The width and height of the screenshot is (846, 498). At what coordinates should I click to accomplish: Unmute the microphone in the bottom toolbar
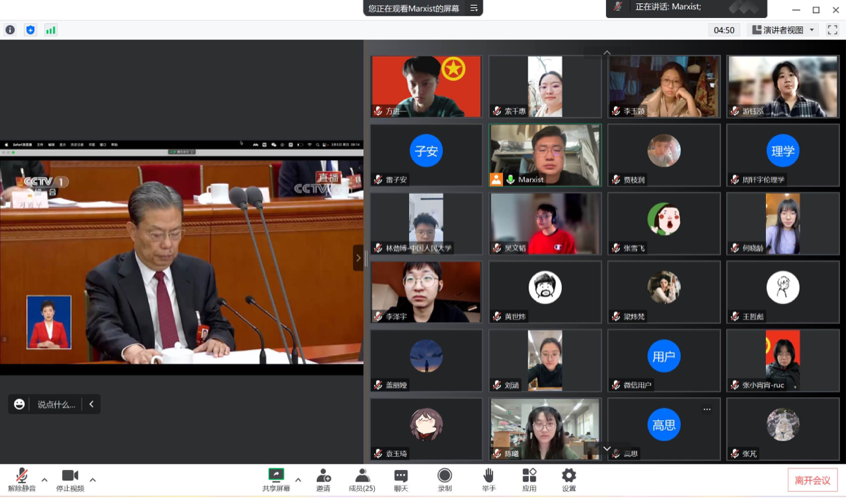point(21,477)
